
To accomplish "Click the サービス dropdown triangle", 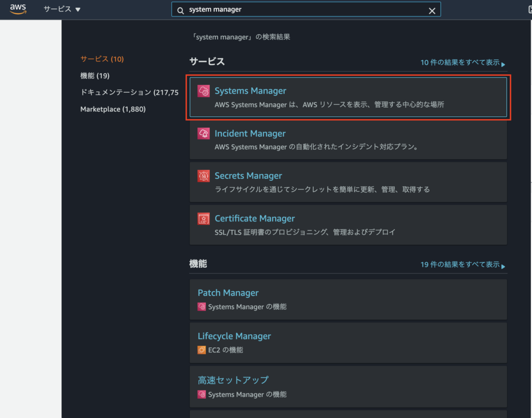I will 78,9.
